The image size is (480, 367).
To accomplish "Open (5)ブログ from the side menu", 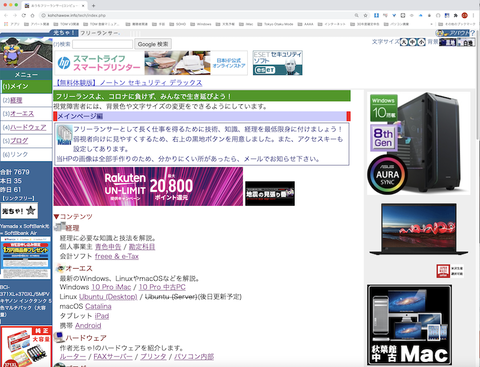I will (x=26, y=141).
